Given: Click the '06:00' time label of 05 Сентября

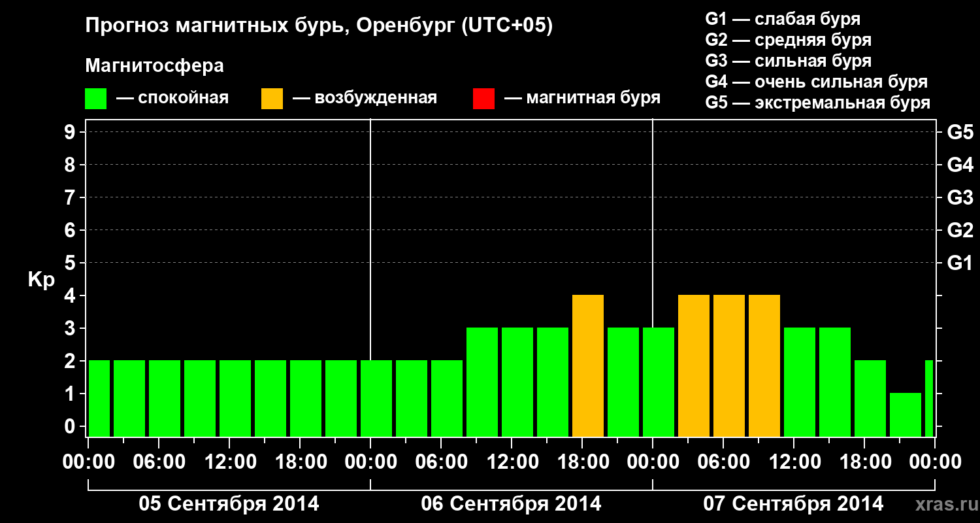Looking at the screenshot, I should pos(160,462).
